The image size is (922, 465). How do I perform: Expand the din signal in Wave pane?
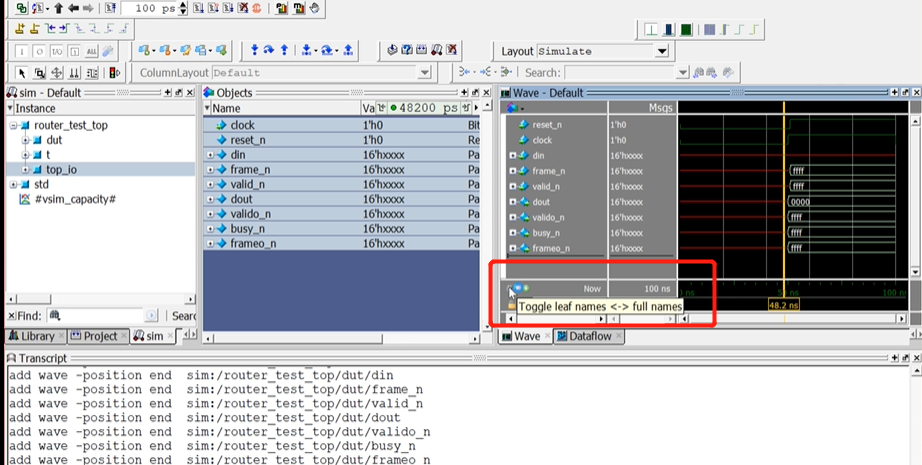pos(513,156)
